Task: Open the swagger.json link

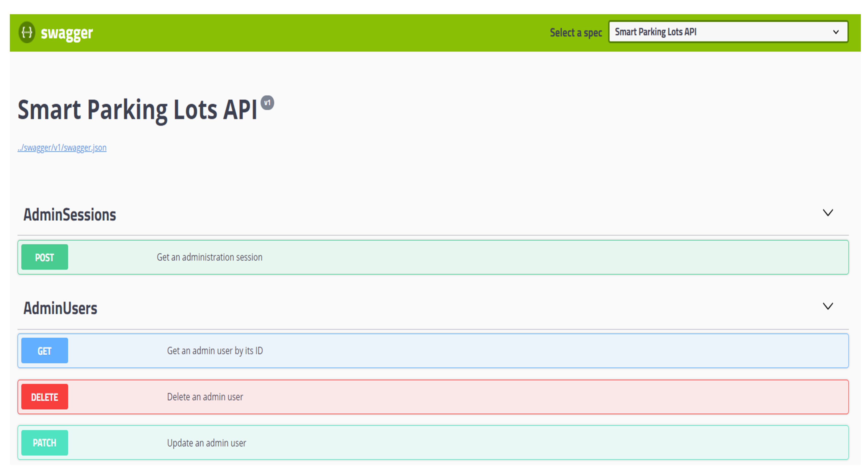Action: coord(62,147)
